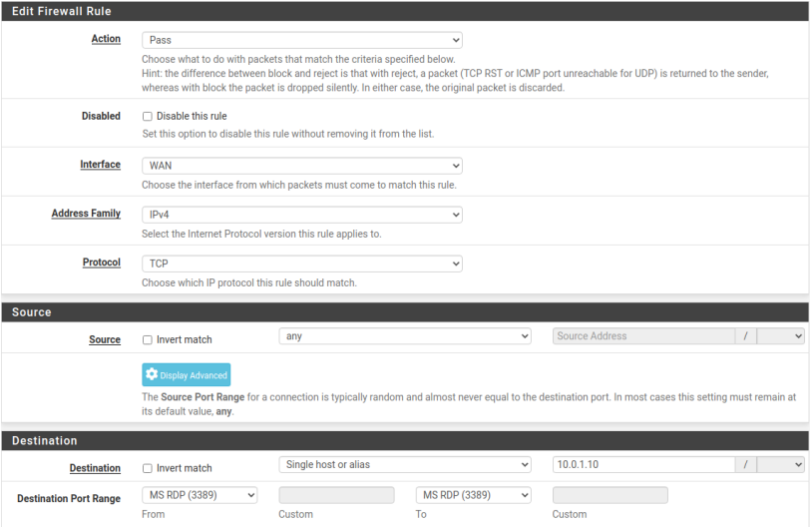Toggle Source Invert match checkbox
Image resolution: width=812 pixels, height=529 pixels.
[x=148, y=340]
